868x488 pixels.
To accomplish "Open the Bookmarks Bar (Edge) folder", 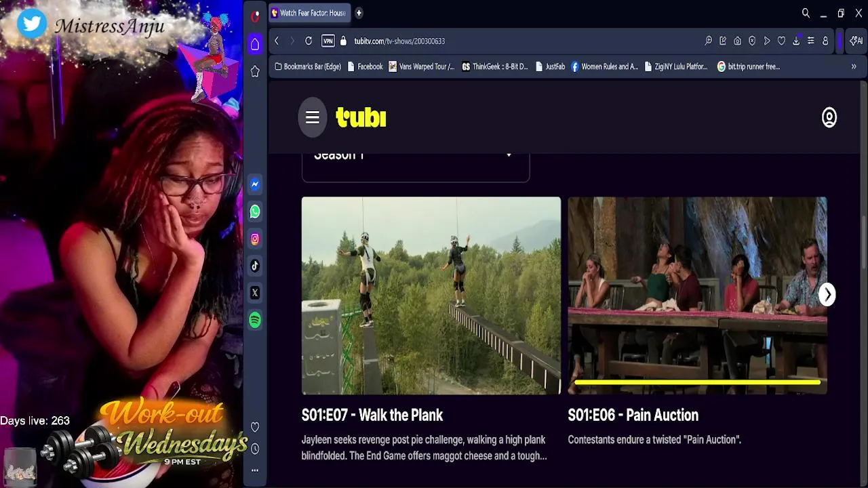I will (308, 66).
